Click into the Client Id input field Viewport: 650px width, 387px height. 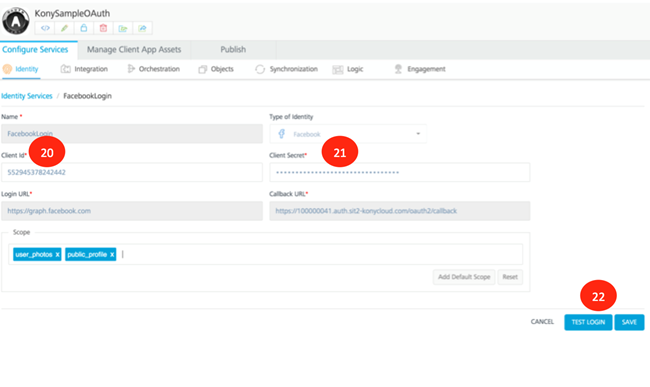(132, 172)
